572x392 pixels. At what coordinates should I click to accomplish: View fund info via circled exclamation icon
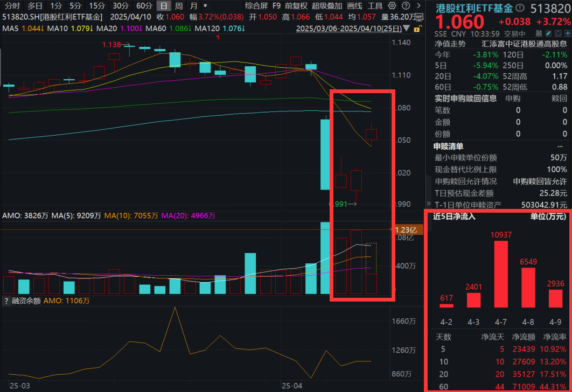click(520, 8)
